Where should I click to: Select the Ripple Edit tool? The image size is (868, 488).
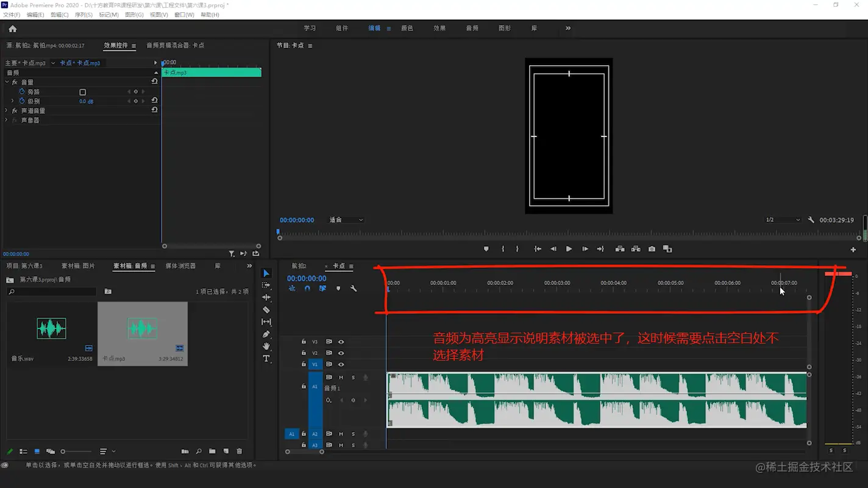266,298
